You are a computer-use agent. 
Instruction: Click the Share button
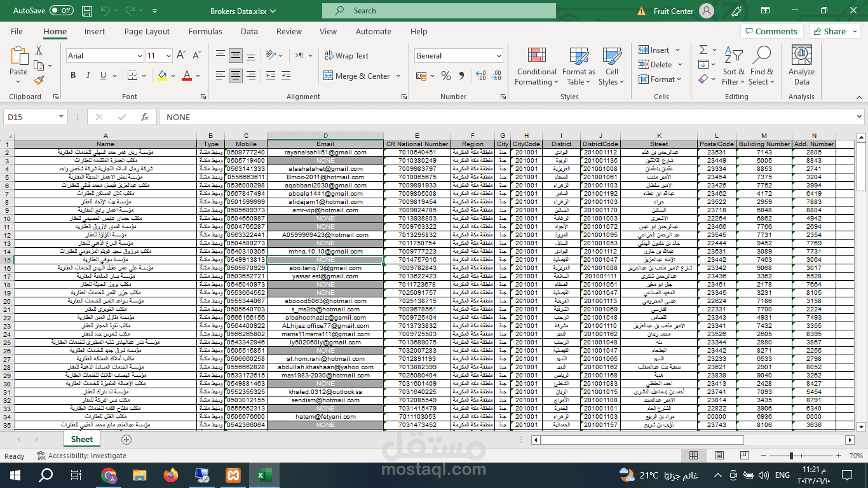tap(834, 31)
